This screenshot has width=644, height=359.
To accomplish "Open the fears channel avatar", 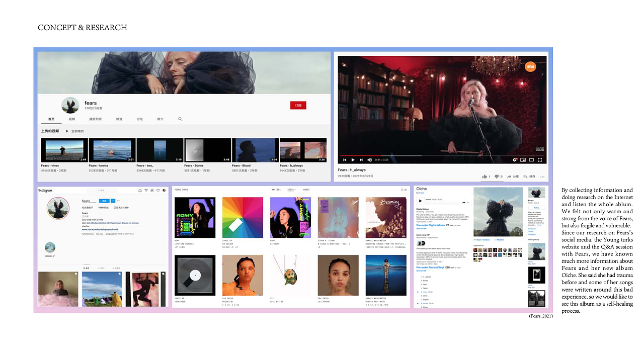I will tap(70, 106).
